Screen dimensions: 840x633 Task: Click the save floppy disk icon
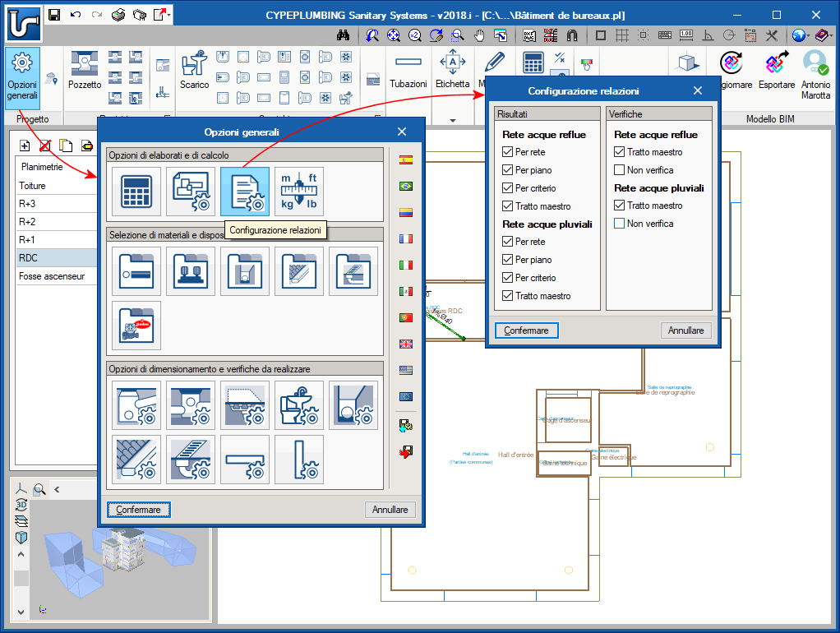coord(54,15)
